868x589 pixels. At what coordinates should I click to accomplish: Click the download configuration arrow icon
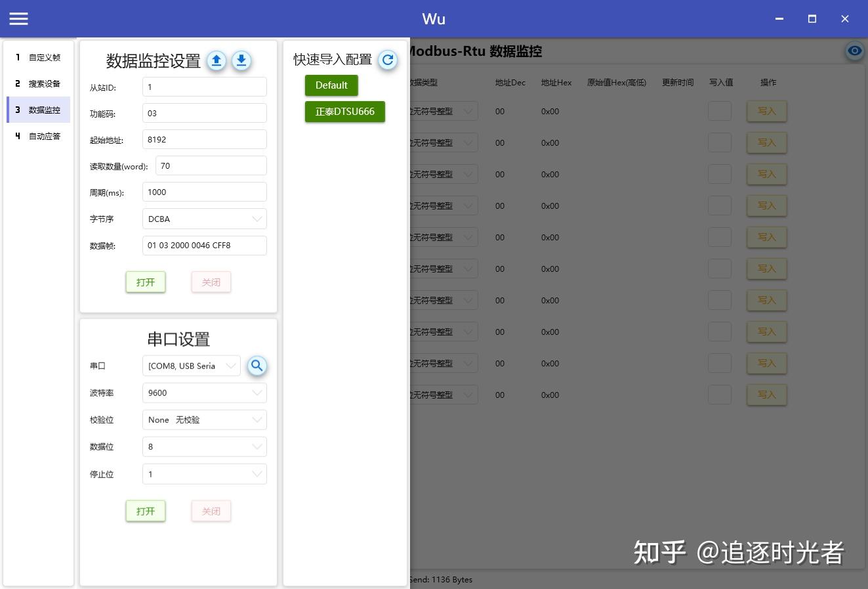(x=241, y=60)
